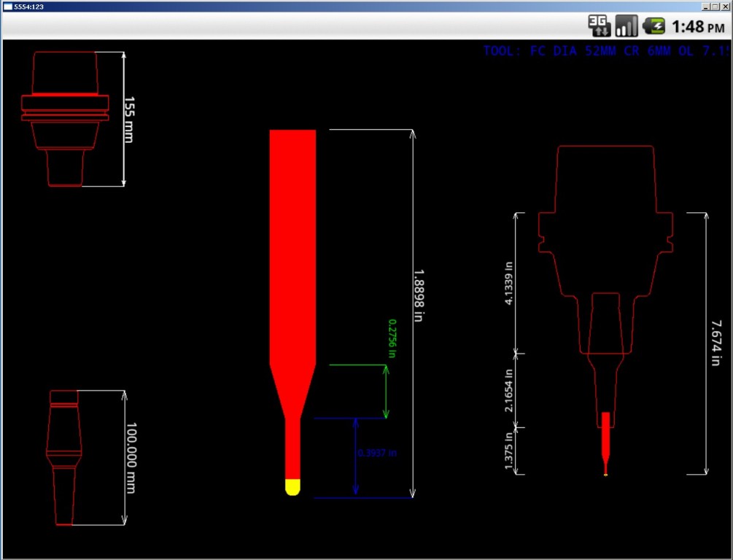Maximize the emulator window
The width and height of the screenshot is (733, 560).
[714, 7]
